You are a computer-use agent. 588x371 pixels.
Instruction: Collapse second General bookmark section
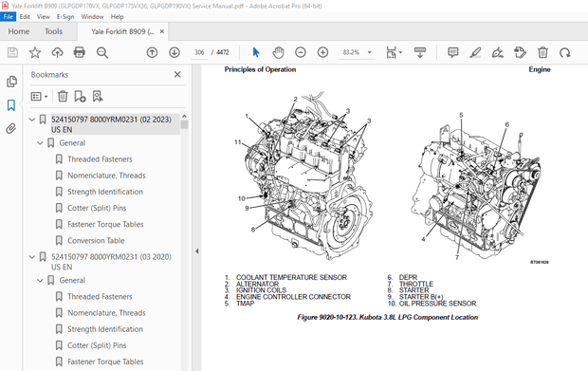(40, 280)
